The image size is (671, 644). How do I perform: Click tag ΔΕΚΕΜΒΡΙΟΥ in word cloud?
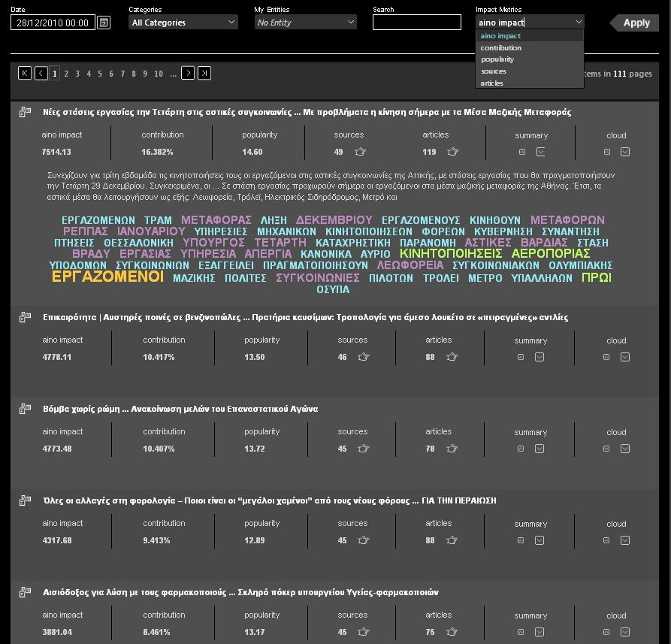[334, 220]
